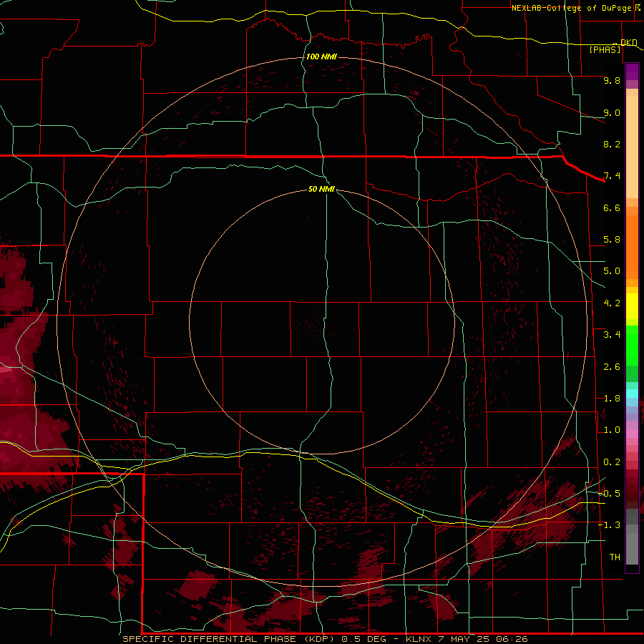
Task: Click the 9.8 value on the color scale
Action: point(612,80)
